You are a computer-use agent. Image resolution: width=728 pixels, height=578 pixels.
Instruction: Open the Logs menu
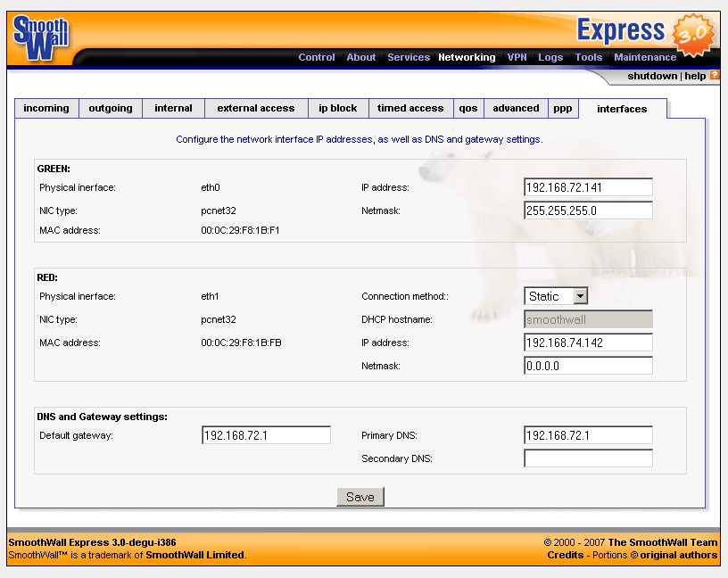pos(550,57)
